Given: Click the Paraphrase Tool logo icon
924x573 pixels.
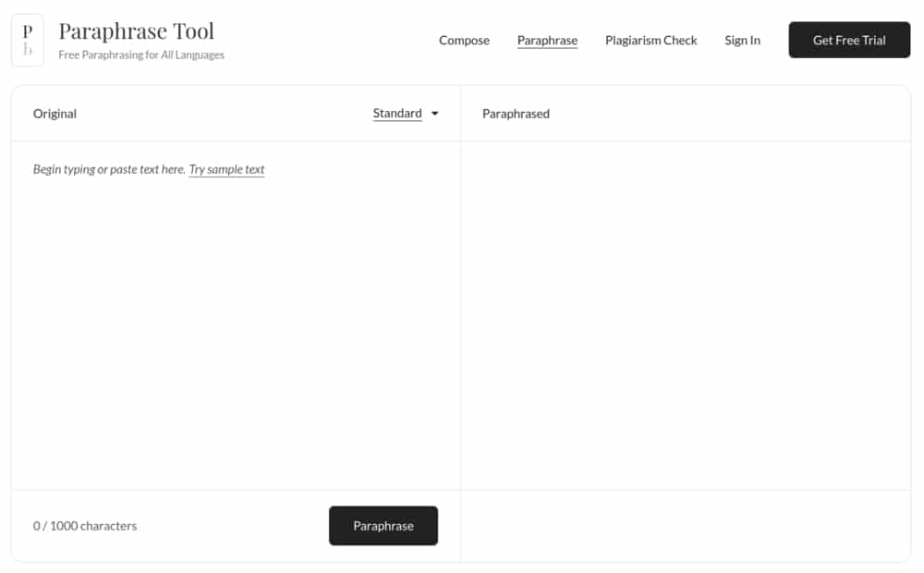Looking at the screenshot, I should coord(28,41).
